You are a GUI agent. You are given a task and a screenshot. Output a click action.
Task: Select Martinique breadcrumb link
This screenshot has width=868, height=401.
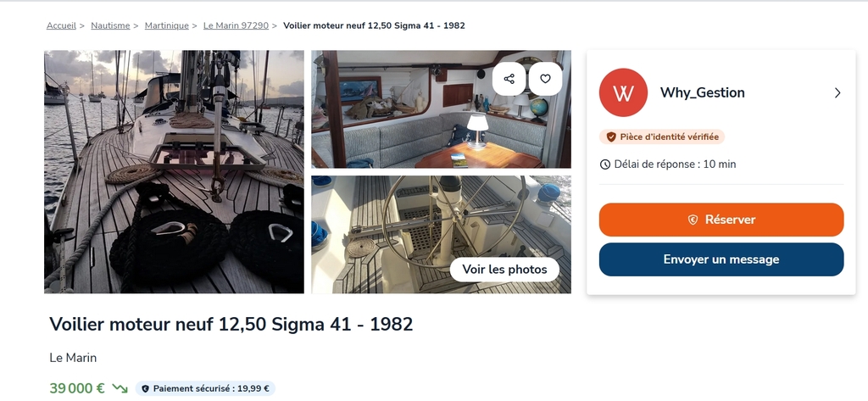coord(167,25)
